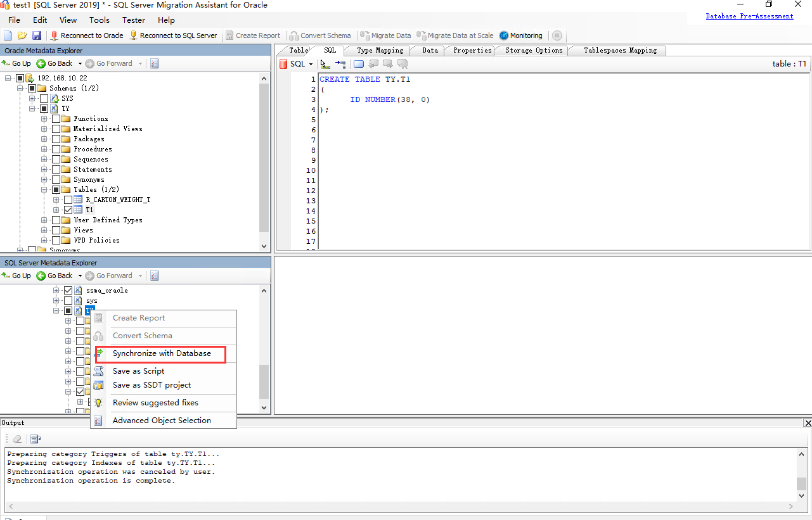The image size is (812, 520).
Task: Expand the Sequences folder
Action: point(44,159)
